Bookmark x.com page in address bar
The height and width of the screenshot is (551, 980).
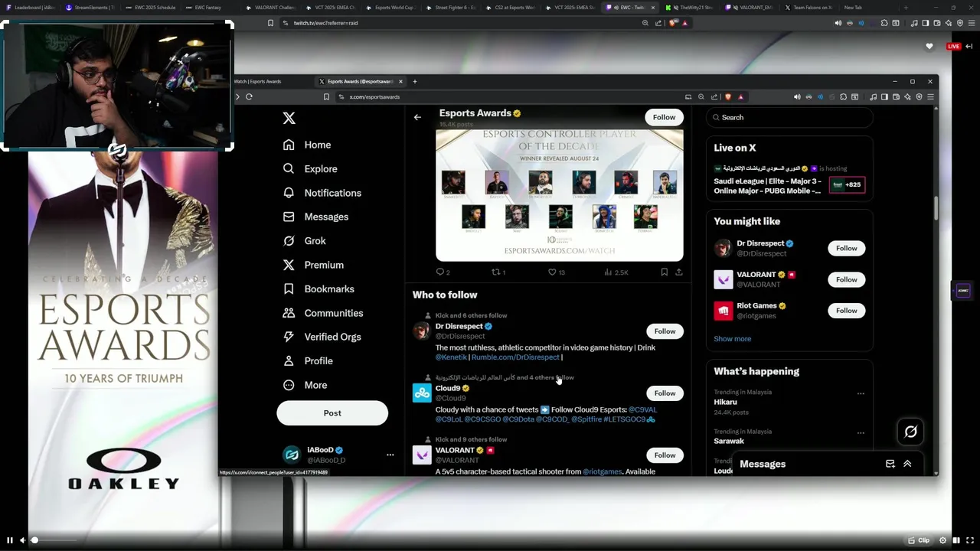[x=326, y=96]
